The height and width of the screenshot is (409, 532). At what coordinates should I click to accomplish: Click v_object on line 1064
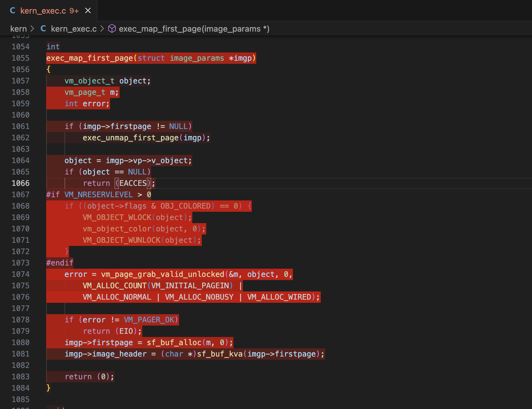click(x=170, y=161)
